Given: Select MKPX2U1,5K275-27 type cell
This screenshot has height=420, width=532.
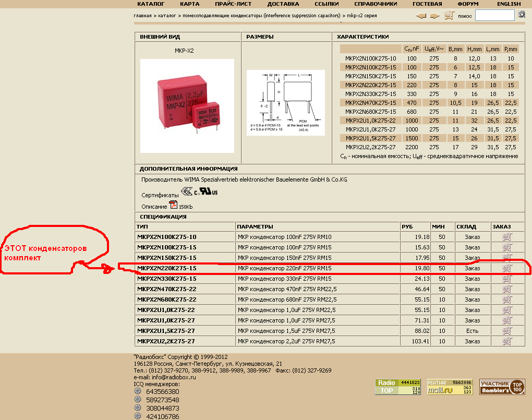Looking at the screenshot, I should (166, 331).
